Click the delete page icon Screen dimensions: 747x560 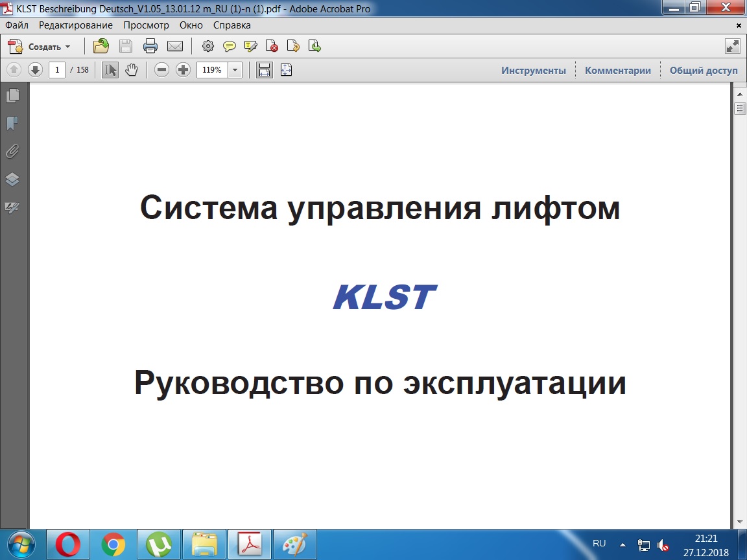(272, 46)
